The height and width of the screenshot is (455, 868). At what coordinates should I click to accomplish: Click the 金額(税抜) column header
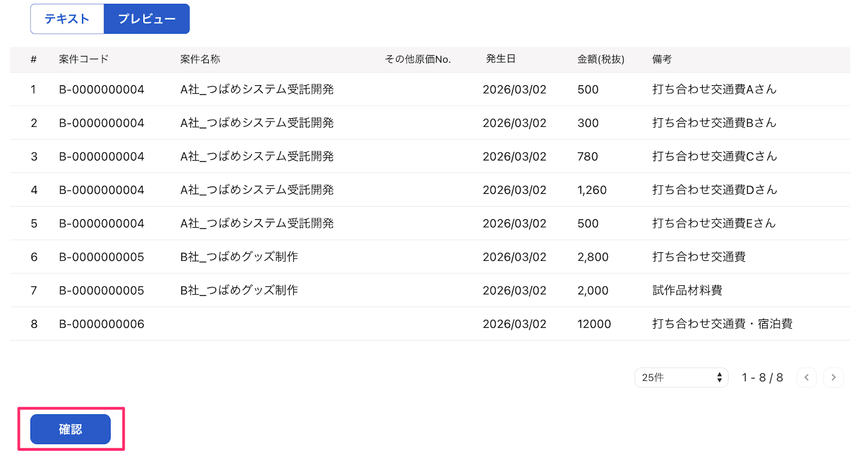tap(601, 59)
